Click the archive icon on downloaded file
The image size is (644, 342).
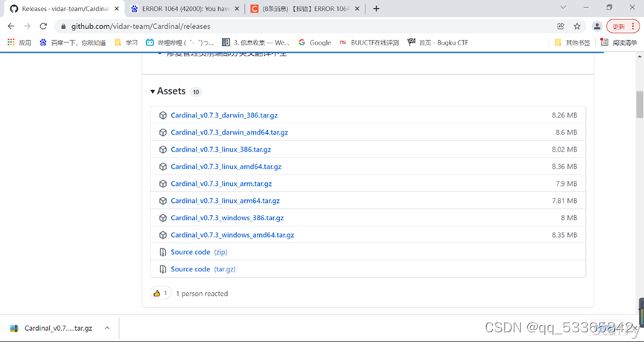[x=14, y=328]
